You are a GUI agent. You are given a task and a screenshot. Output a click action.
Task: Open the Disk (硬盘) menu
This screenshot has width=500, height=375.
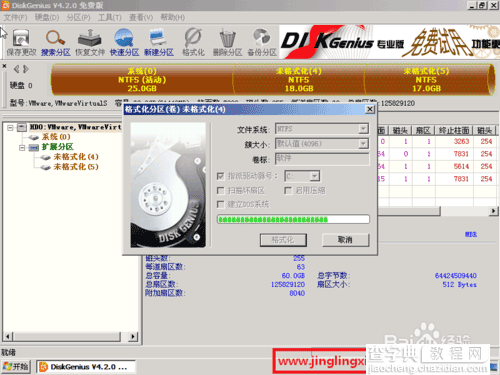[x=47, y=17]
